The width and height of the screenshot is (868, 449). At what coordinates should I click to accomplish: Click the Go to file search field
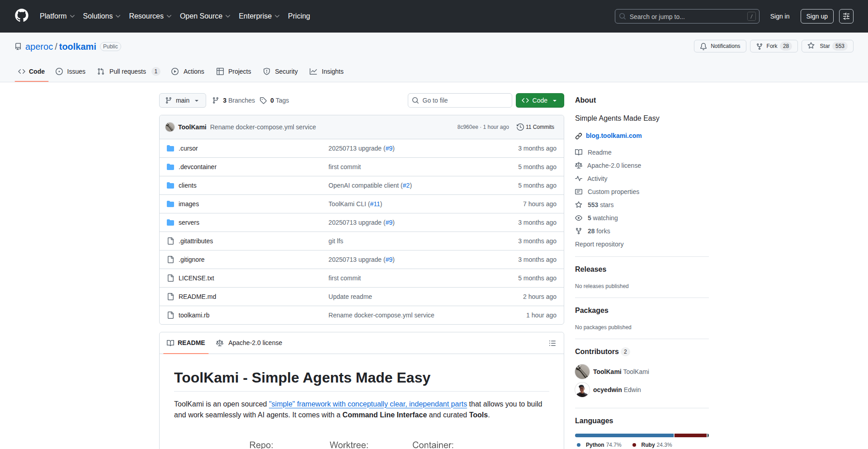[460, 100]
